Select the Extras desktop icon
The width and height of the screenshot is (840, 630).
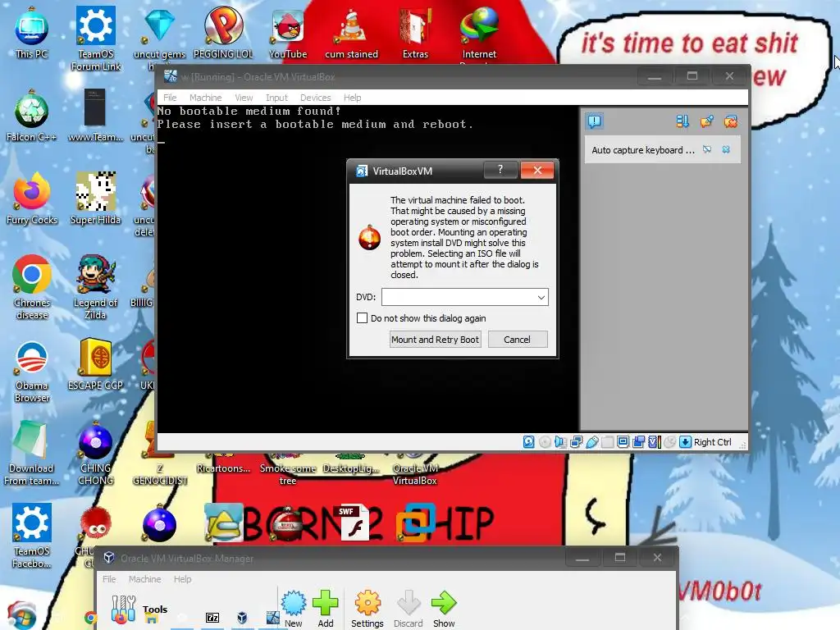[x=415, y=33]
